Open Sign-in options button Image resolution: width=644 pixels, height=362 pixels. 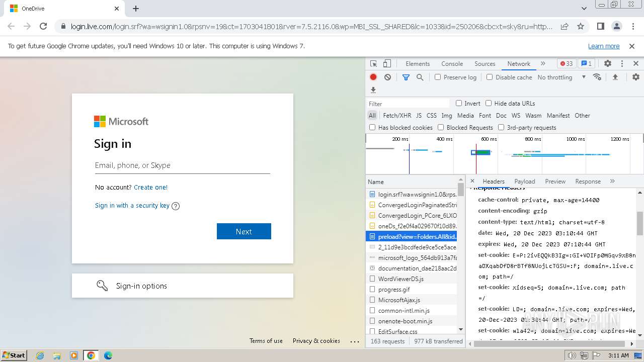click(183, 286)
